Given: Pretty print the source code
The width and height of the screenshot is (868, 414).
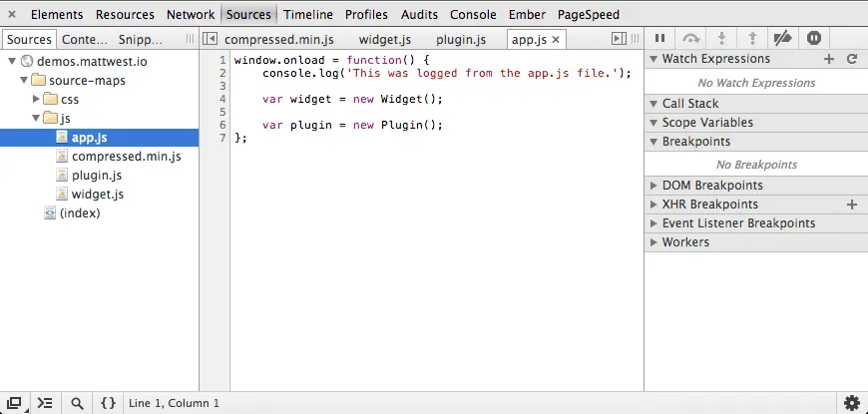Looking at the screenshot, I should 109,403.
